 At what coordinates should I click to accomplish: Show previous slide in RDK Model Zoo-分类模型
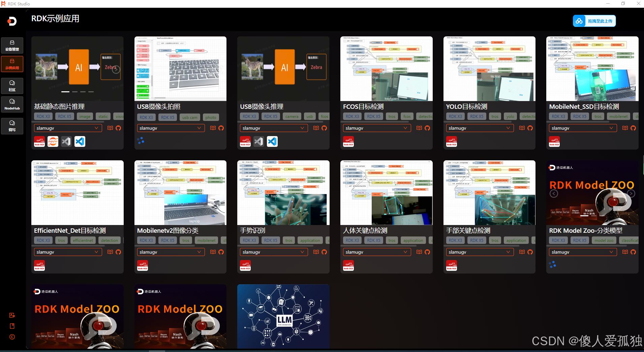click(x=554, y=194)
